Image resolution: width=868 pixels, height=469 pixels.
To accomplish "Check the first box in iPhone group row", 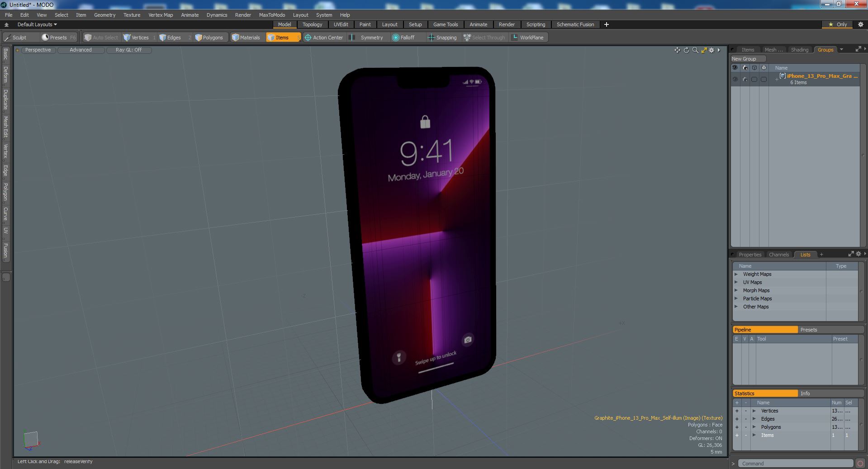I will [754, 79].
